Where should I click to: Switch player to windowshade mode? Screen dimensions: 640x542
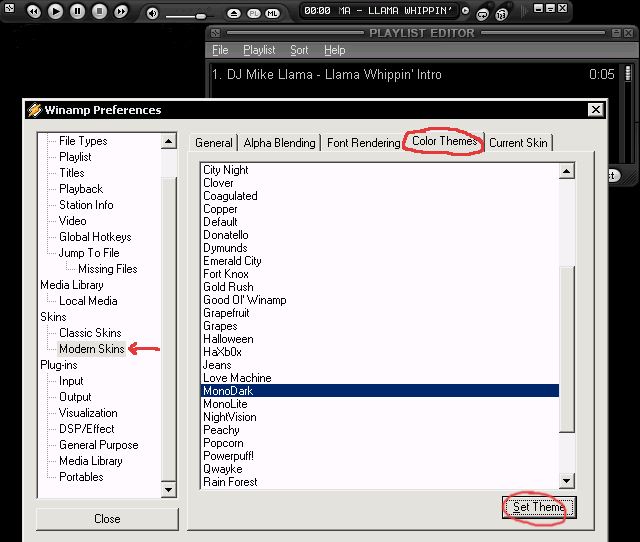550,8
